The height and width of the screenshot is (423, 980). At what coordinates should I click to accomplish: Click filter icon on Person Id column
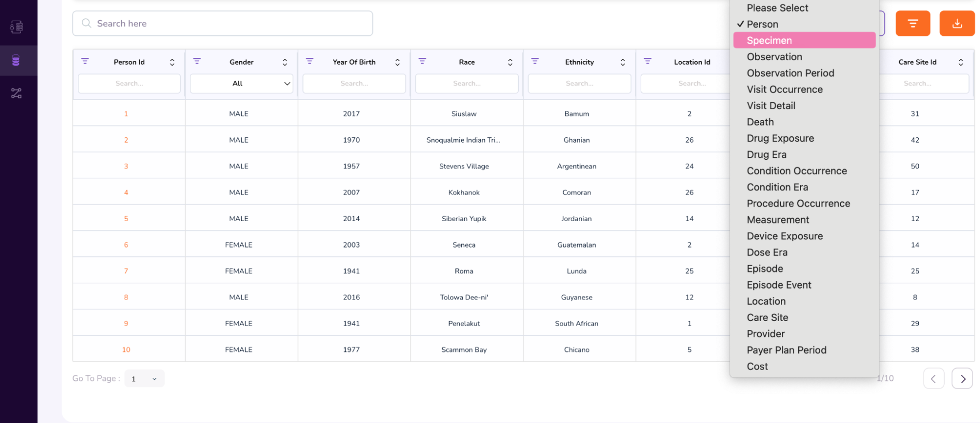pos(85,61)
